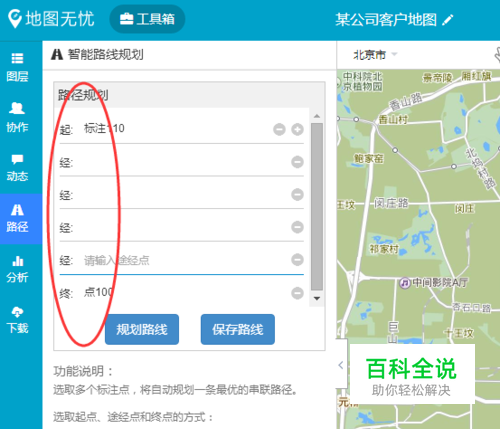This screenshot has width=500, height=429.
Task: Click the pencil icon beside 某公司客户地图
Action: [448, 20]
